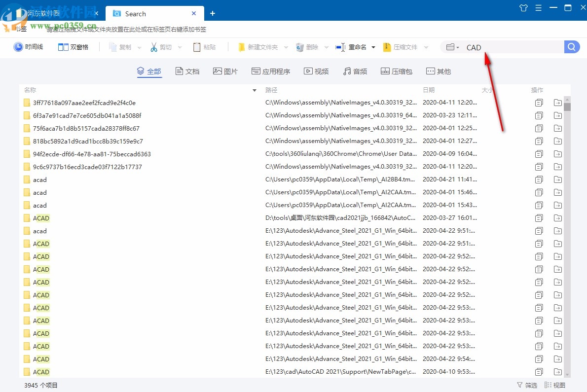
Task: Click the search field containing CAD
Action: pos(513,47)
